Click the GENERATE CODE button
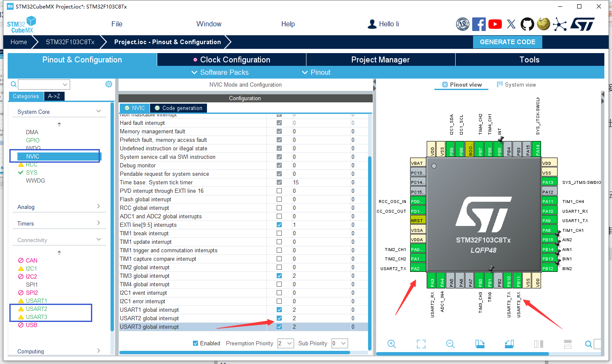Image resolution: width=612 pixels, height=364 pixels. [507, 42]
